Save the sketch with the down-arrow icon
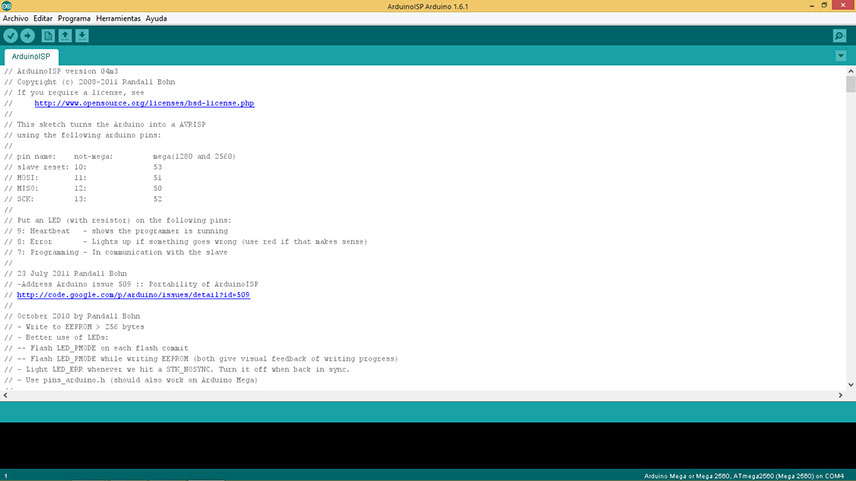Image resolution: width=856 pixels, height=481 pixels. pos(82,36)
